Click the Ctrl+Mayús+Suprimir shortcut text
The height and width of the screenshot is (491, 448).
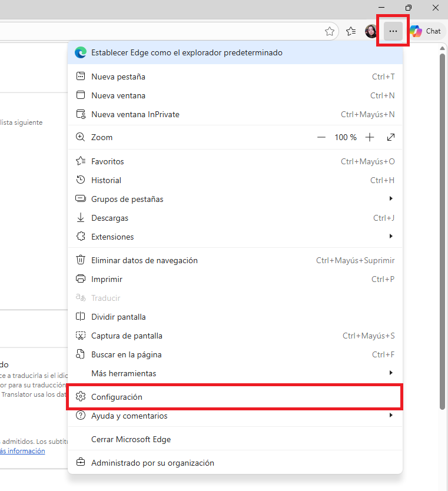tap(356, 261)
